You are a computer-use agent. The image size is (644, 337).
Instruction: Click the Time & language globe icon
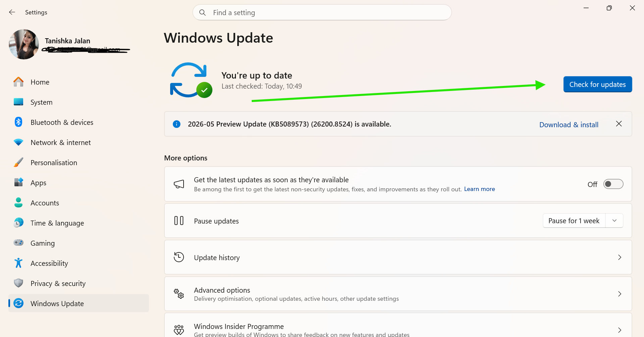(x=18, y=223)
